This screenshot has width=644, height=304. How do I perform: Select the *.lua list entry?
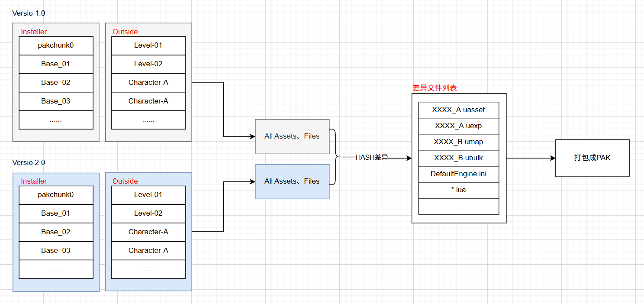click(458, 190)
